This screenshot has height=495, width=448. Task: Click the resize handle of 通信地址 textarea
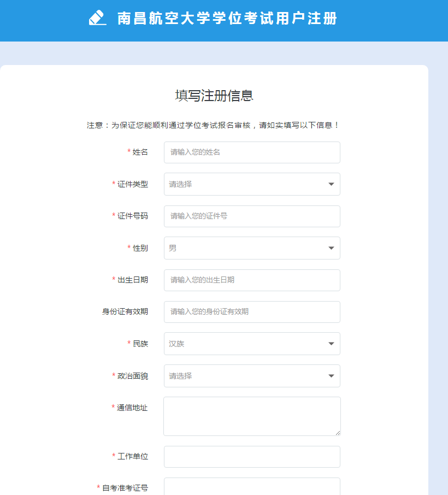[x=338, y=433]
